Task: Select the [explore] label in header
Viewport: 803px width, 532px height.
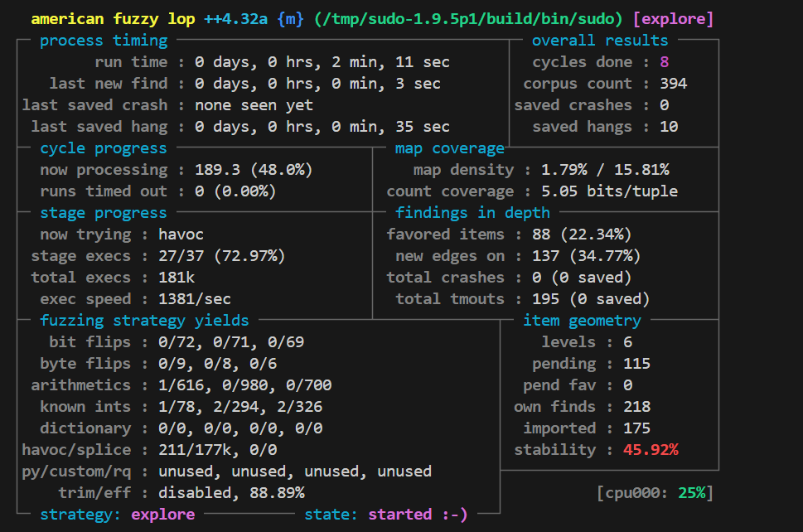Action: point(673,19)
